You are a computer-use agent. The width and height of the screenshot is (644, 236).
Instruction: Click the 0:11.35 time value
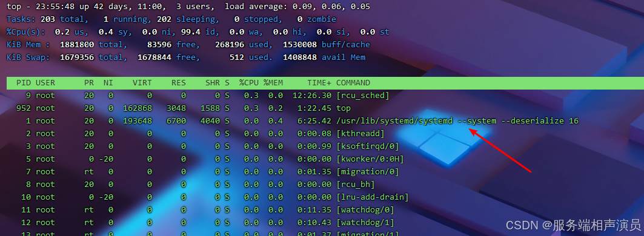(x=314, y=210)
